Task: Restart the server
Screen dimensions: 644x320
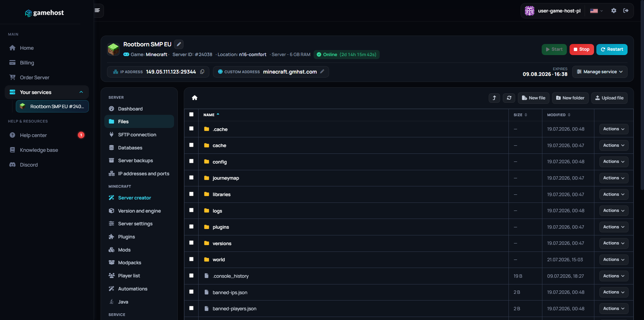Action: coord(612,49)
